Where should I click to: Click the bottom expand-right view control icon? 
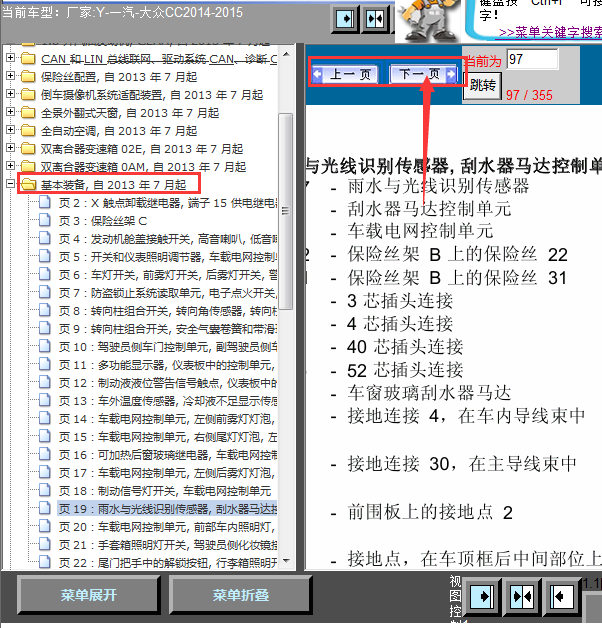(x=483, y=595)
